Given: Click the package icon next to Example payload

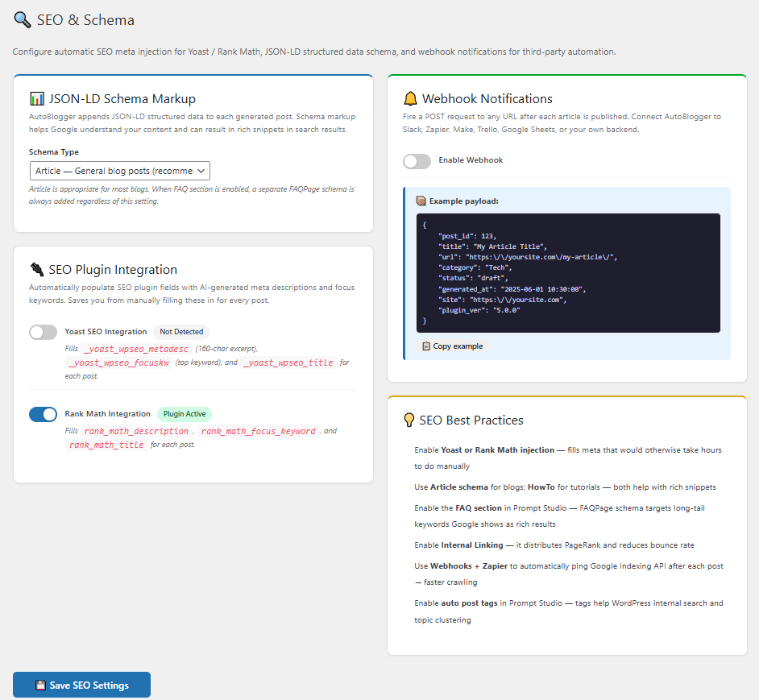Looking at the screenshot, I should coord(421,201).
